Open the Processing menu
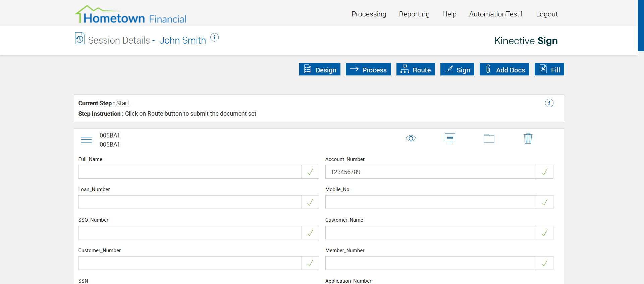 (369, 14)
